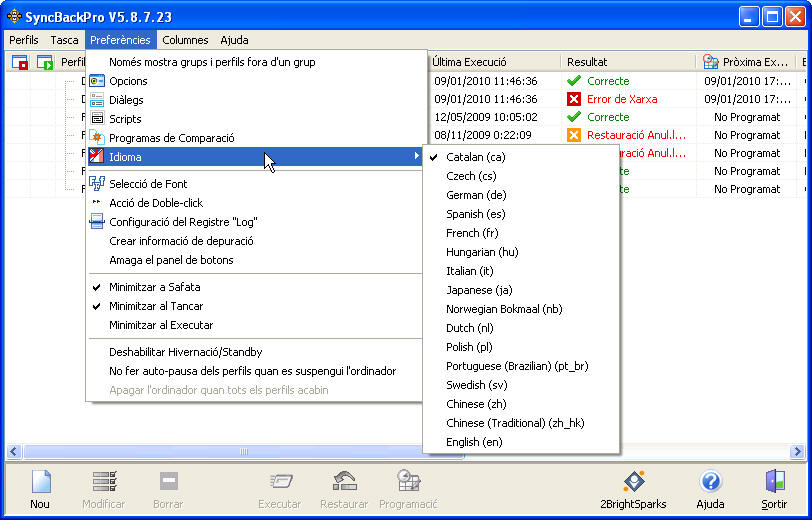Click the Nou profile button
Viewport: 812px width, 520px height.
tap(40, 489)
